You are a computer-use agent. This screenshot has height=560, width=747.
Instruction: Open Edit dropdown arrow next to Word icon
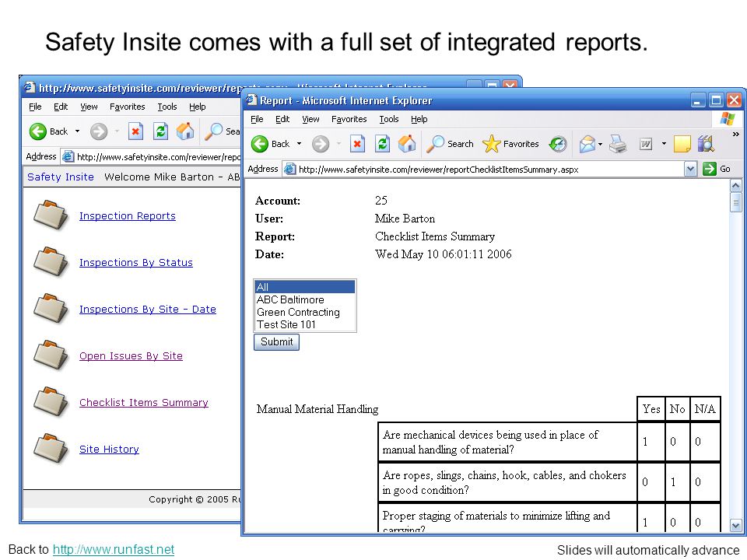[664, 144]
